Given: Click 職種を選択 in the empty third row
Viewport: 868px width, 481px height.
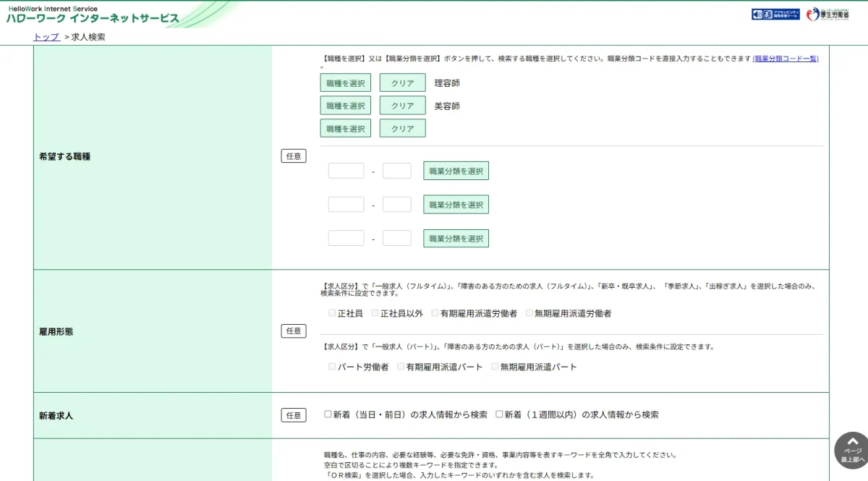Looking at the screenshot, I should pos(346,128).
